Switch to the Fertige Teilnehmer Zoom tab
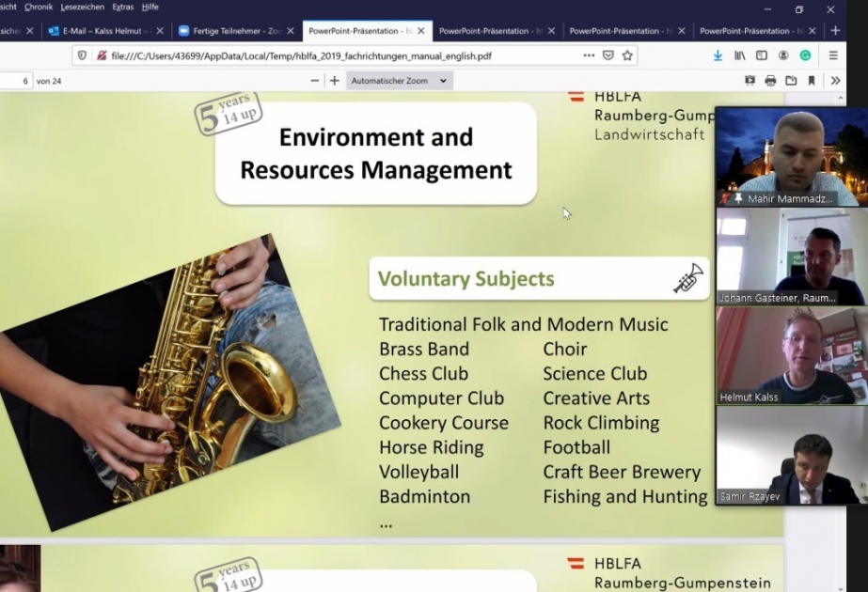 click(238, 31)
